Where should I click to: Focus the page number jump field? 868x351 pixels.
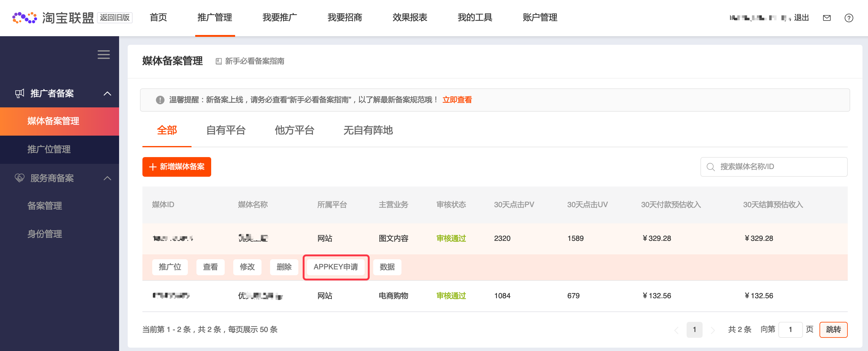[x=790, y=330]
